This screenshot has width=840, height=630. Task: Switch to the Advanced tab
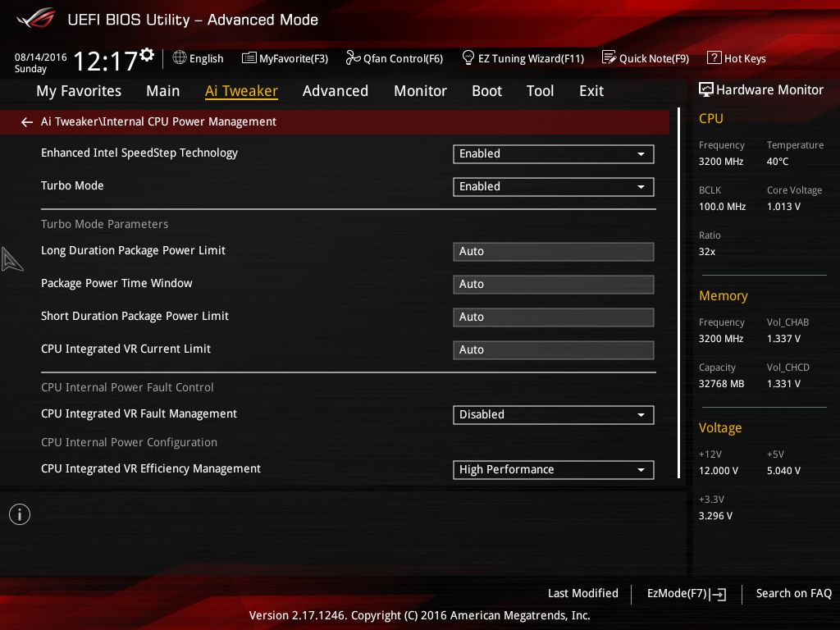pyautogui.click(x=335, y=91)
